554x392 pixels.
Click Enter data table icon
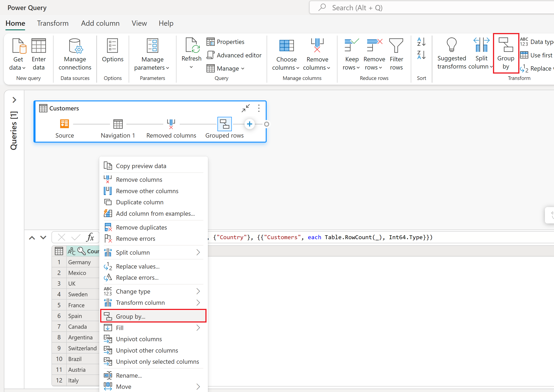(x=39, y=46)
